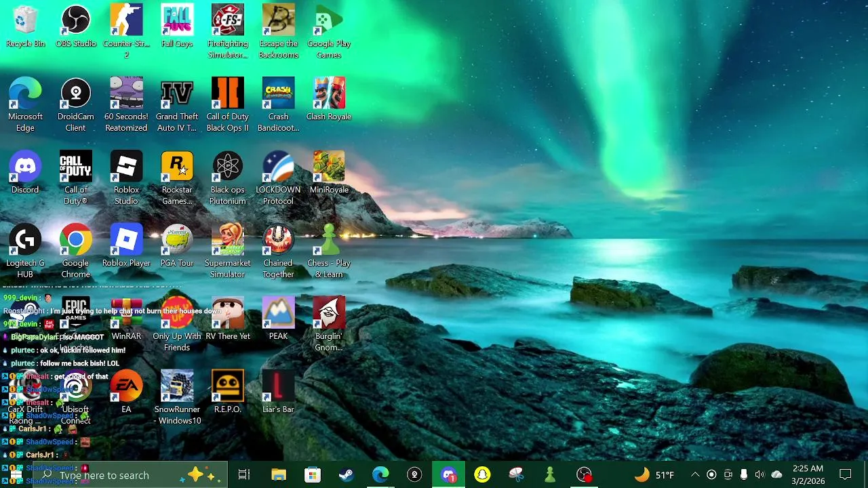The image size is (868, 488).
Task: Open DroidCam from the taskbar
Action: [x=414, y=475]
